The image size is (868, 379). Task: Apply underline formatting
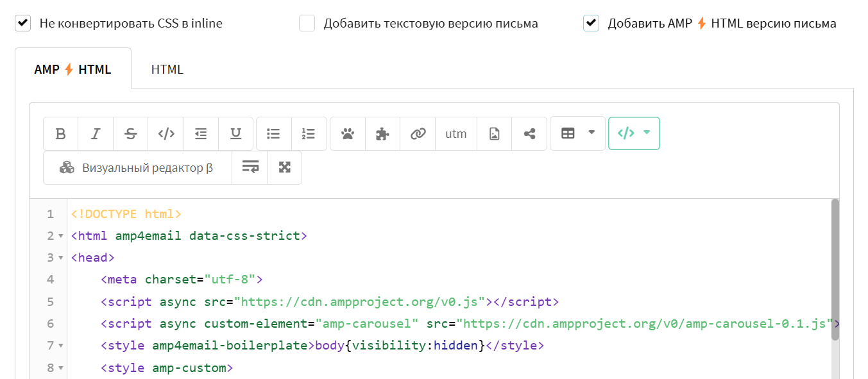point(236,133)
